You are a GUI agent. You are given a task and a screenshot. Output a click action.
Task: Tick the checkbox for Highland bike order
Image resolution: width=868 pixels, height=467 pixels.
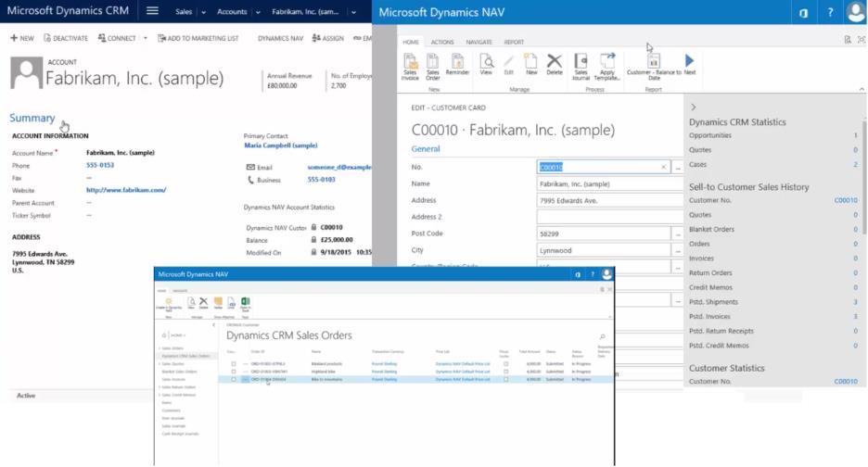(x=234, y=372)
